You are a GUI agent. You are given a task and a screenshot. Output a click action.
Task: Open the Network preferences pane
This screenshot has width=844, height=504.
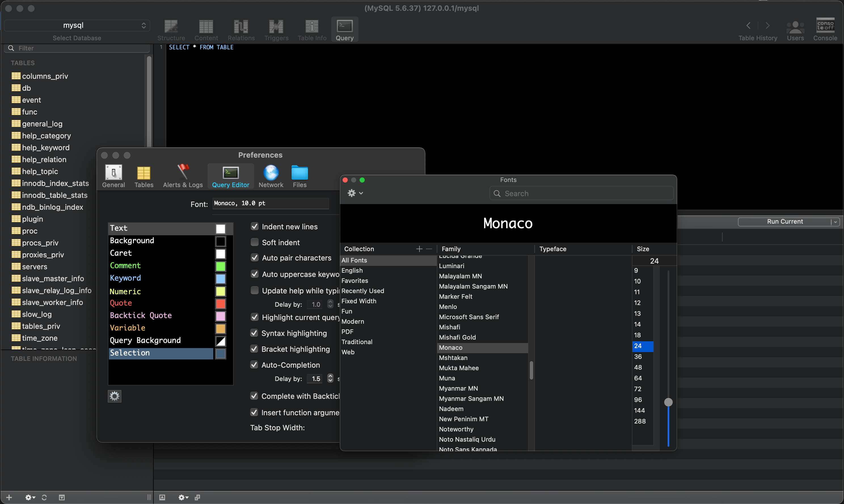pos(271,176)
